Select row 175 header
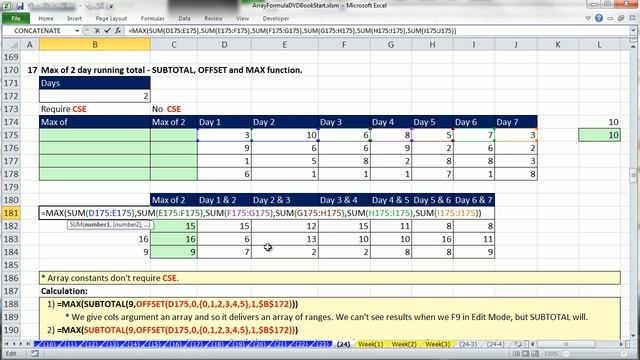The image size is (640, 360). point(11,135)
